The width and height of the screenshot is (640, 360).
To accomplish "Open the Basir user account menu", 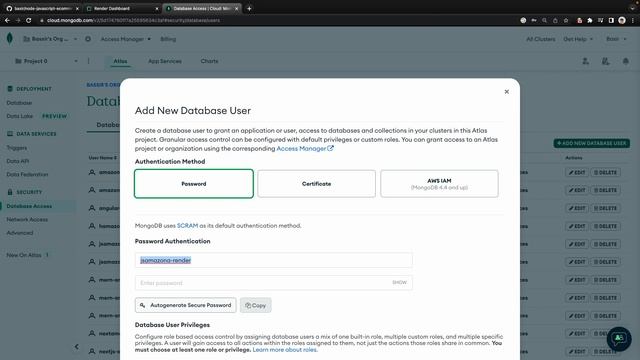I will click(616, 39).
